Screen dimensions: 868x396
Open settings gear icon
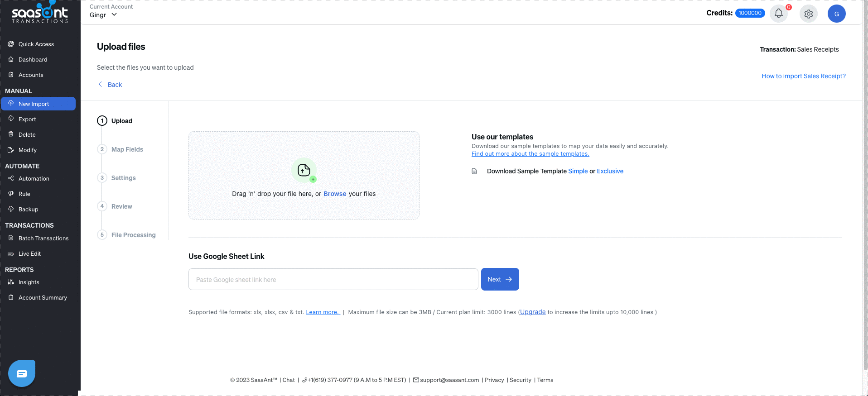click(809, 14)
